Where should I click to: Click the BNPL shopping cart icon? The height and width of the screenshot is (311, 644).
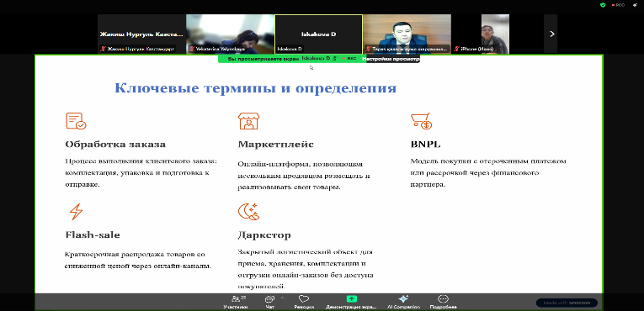click(x=421, y=121)
